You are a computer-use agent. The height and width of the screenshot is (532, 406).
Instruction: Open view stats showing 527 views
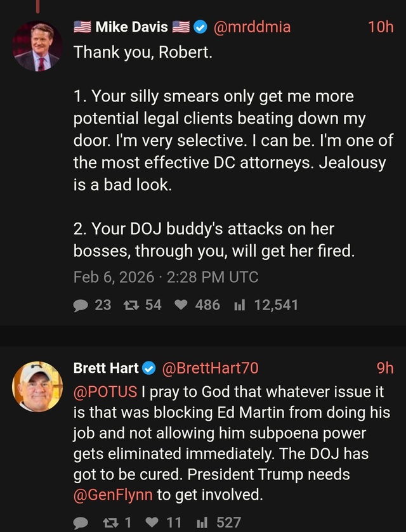203,522
